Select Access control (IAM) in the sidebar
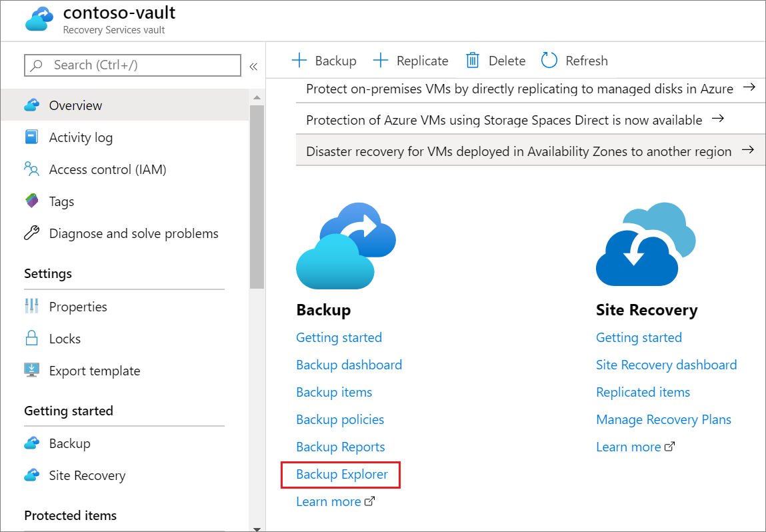The height and width of the screenshot is (532, 766). click(x=108, y=169)
